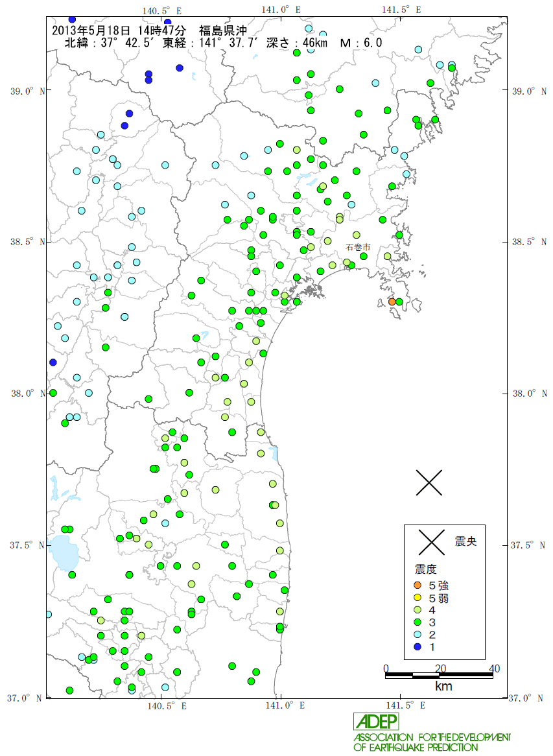Select the light green intensity 4 legend swatch

coord(418,610)
